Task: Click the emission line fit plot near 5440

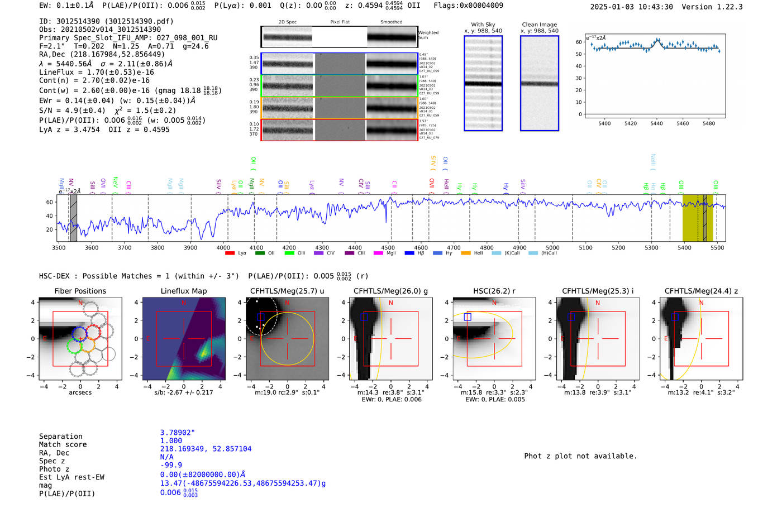Action: click(655, 75)
